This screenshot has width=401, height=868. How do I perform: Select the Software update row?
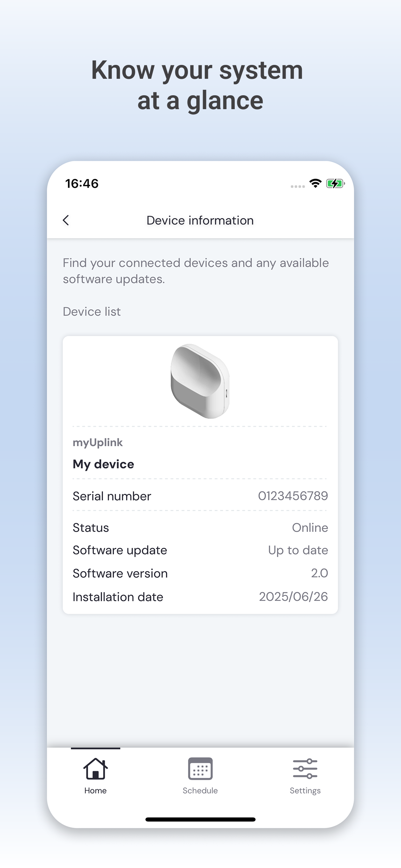point(200,550)
